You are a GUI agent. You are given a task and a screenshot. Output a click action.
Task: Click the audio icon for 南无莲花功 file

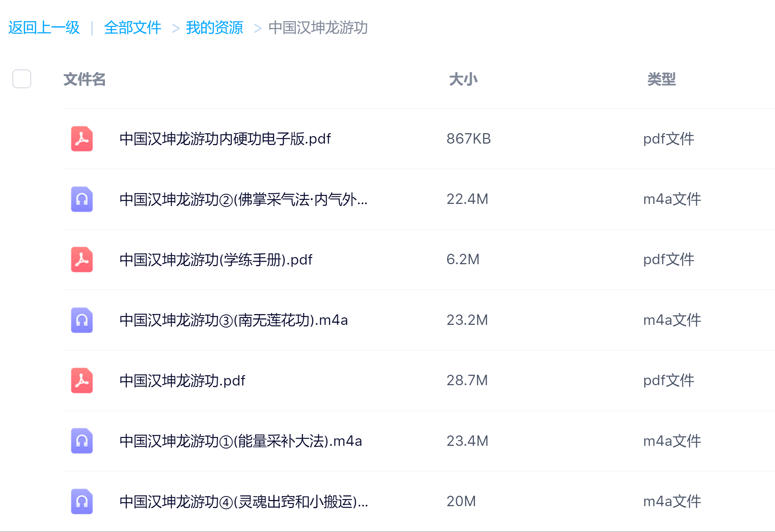82,321
